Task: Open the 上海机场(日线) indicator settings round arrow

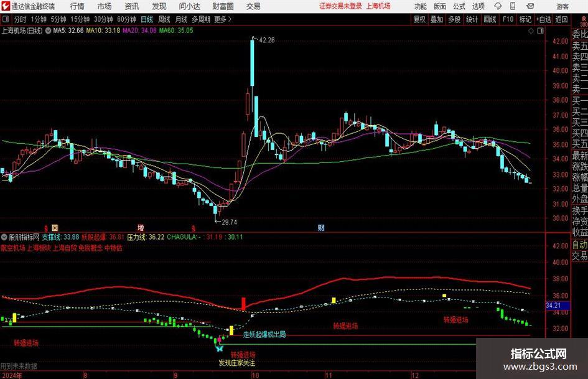Action: 48,30
